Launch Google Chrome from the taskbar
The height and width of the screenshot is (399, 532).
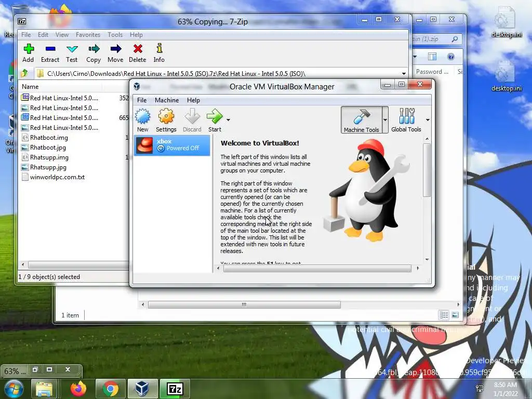tap(110, 389)
